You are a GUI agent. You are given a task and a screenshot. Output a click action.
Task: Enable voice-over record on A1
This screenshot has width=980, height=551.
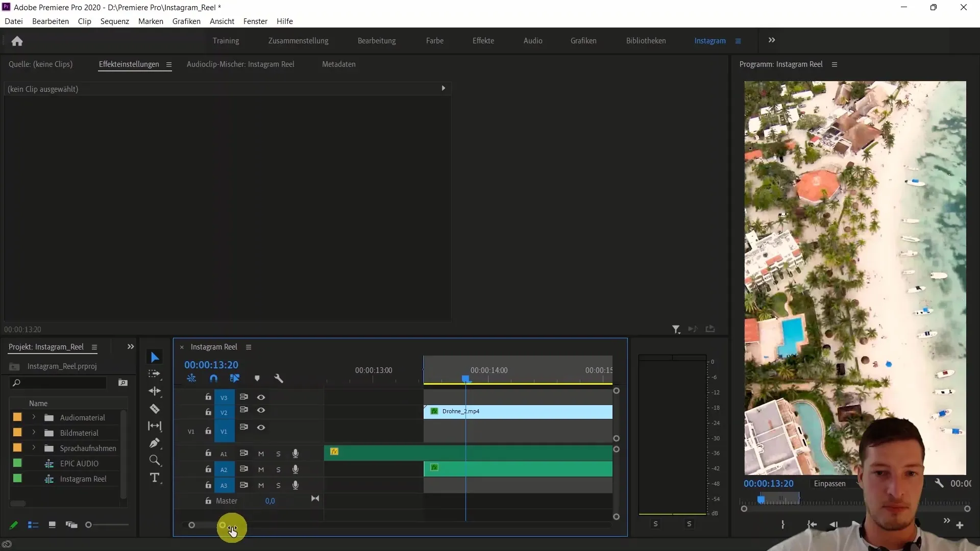(295, 454)
